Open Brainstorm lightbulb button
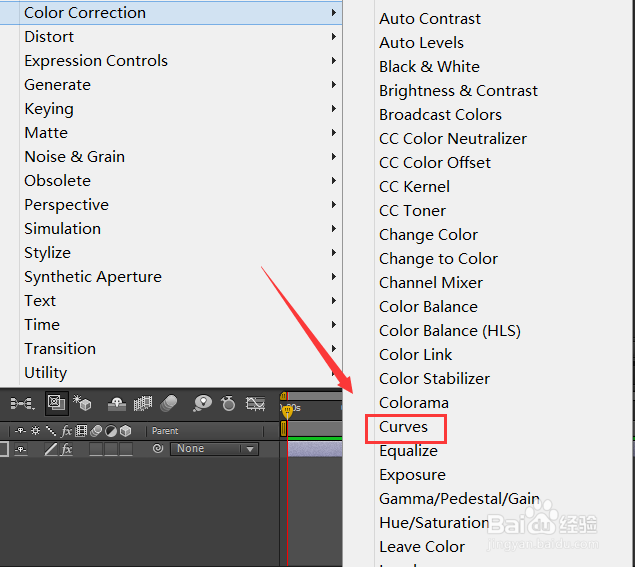 click(x=202, y=403)
